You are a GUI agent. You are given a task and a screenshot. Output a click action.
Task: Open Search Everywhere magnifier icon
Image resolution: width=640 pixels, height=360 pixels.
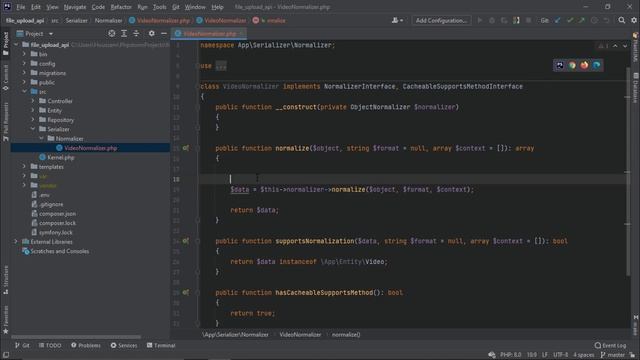point(622,20)
